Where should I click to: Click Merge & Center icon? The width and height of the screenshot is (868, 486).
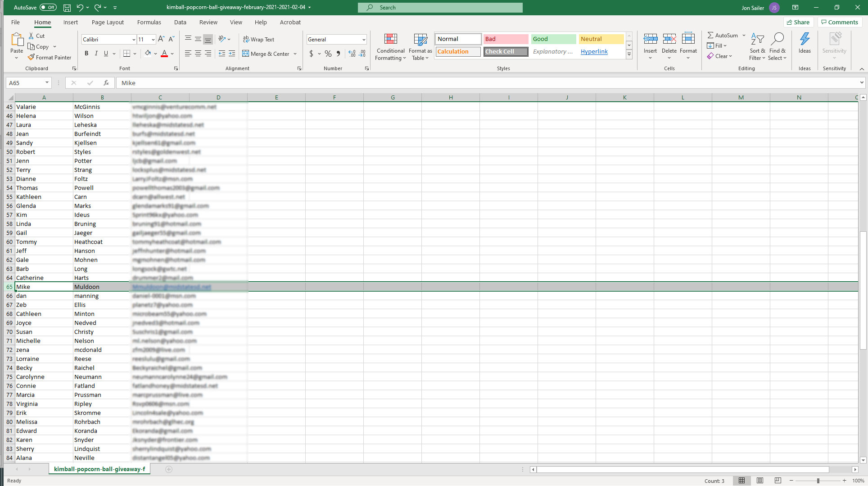point(246,54)
